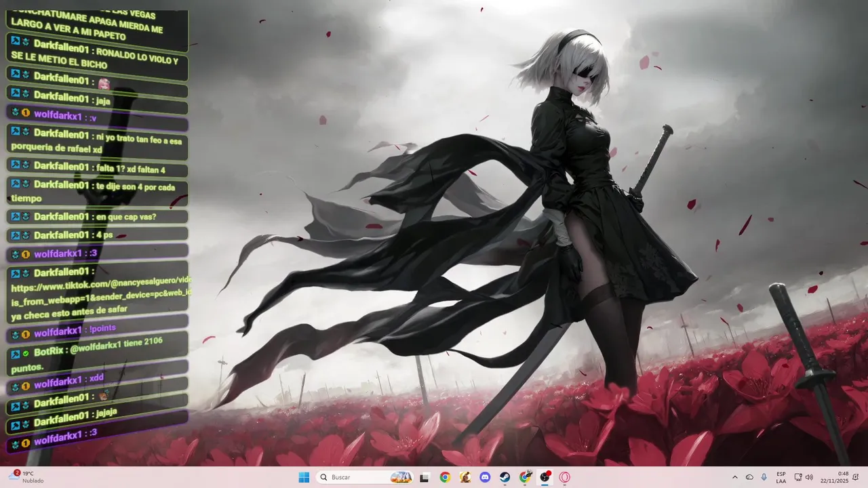Select 'falta 1? xd faltan 4' message
This screenshot has width=868, height=488.
97,167
